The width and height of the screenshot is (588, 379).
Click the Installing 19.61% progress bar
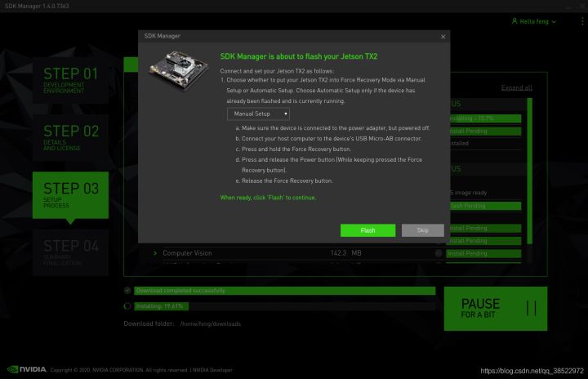285,306
